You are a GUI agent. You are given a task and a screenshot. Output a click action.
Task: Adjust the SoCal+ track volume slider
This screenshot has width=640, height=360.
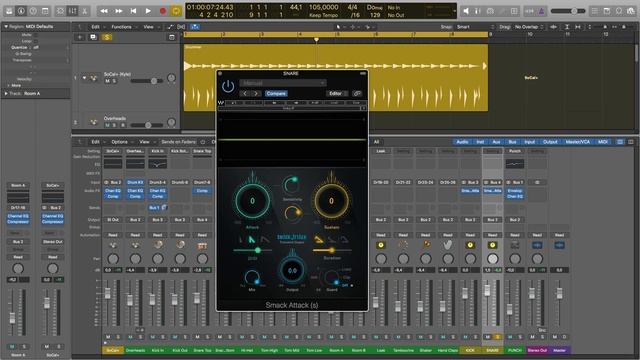(x=147, y=81)
